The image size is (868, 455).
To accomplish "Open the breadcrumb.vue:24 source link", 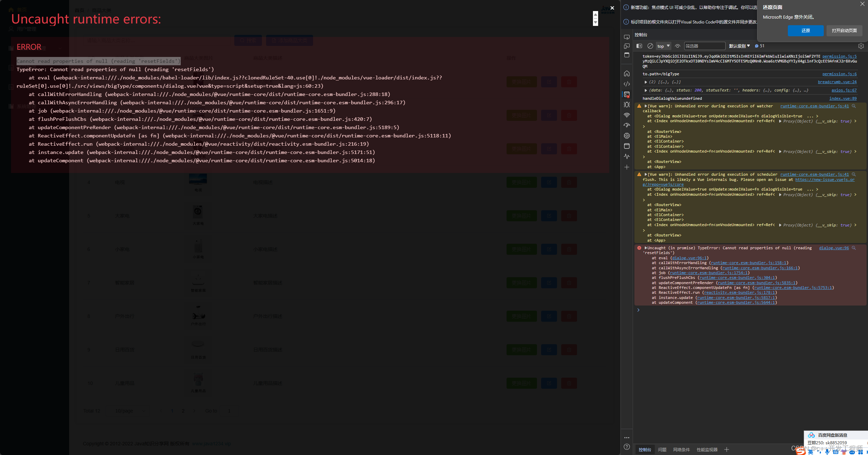I will [x=837, y=82].
